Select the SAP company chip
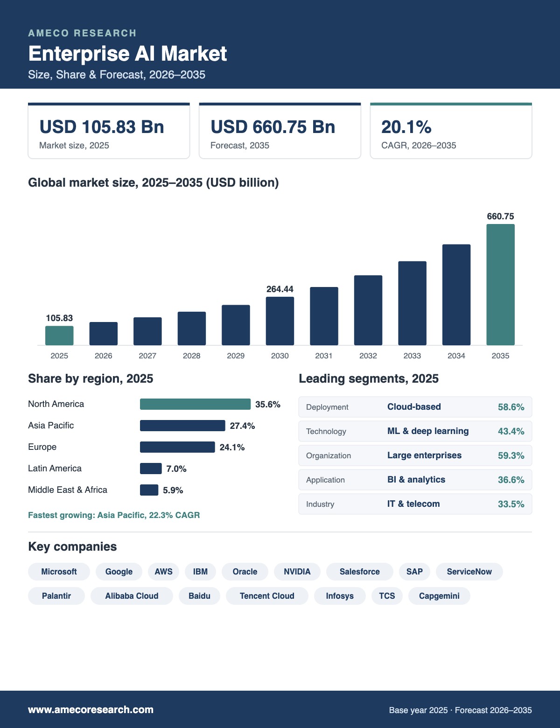This screenshot has width=560, height=728. point(414,572)
